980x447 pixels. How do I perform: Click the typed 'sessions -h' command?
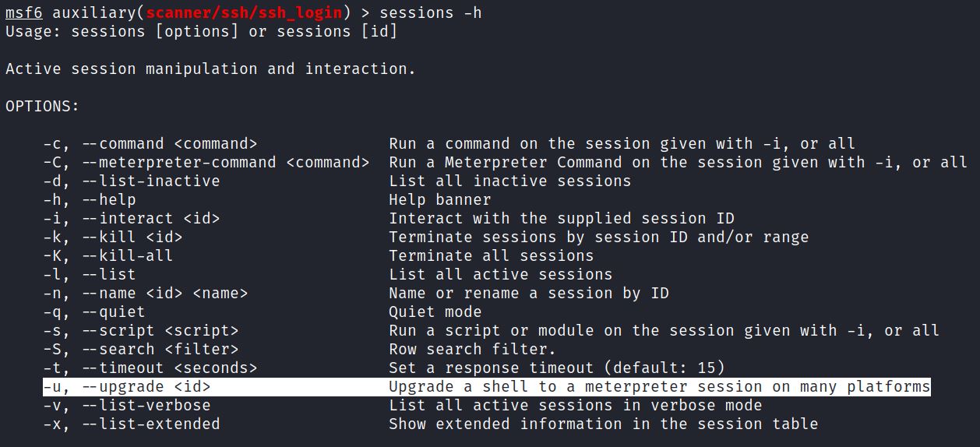(x=431, y=13)
